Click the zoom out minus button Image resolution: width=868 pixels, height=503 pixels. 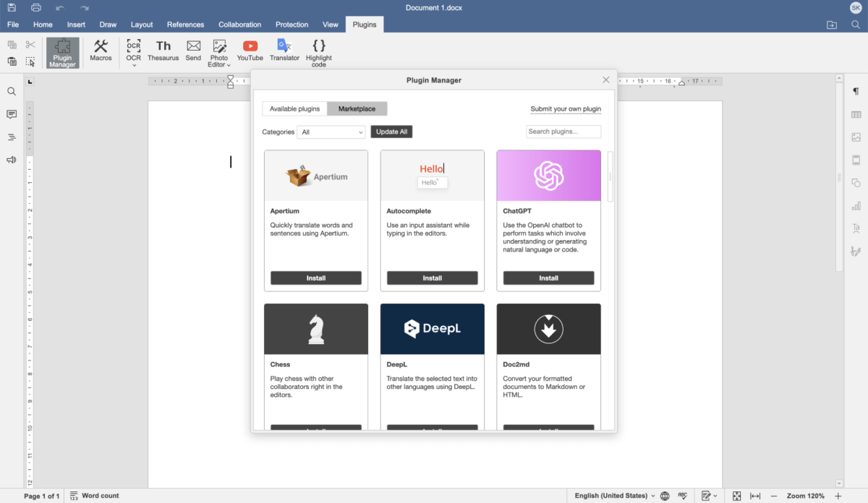tap(774, 496)
